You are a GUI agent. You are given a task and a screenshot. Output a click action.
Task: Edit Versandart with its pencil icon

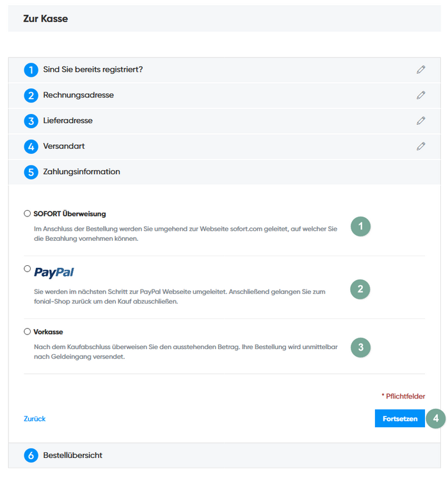tap(420, 146)
